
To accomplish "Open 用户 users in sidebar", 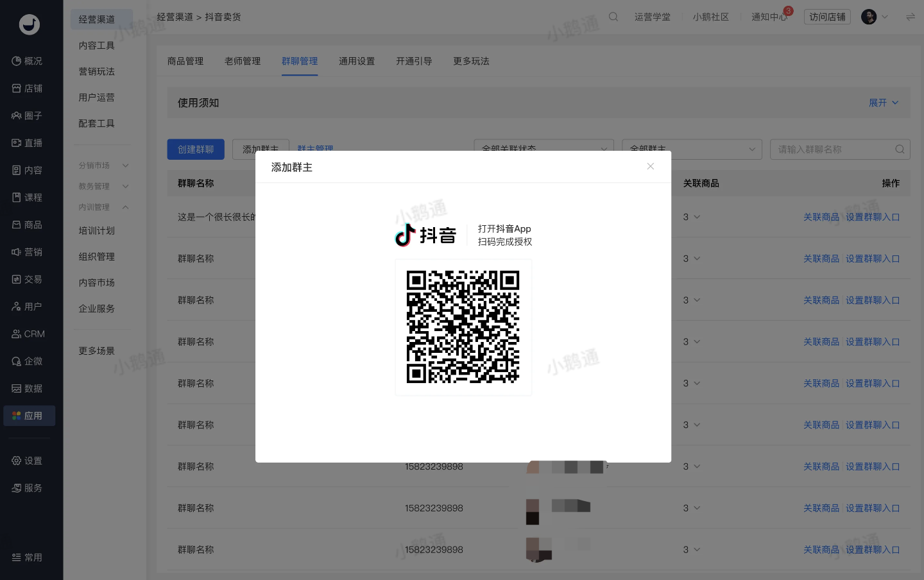I will (x=27, y=307).
